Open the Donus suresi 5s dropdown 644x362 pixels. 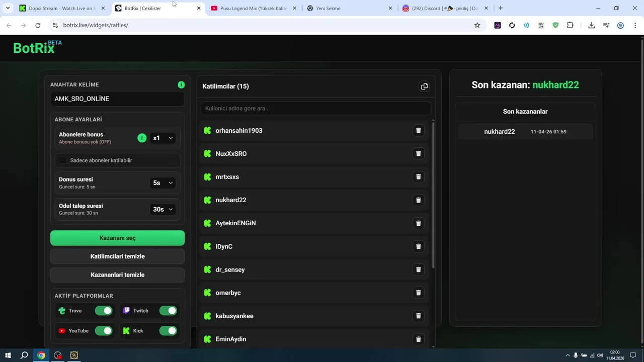(x=163, y=183)
